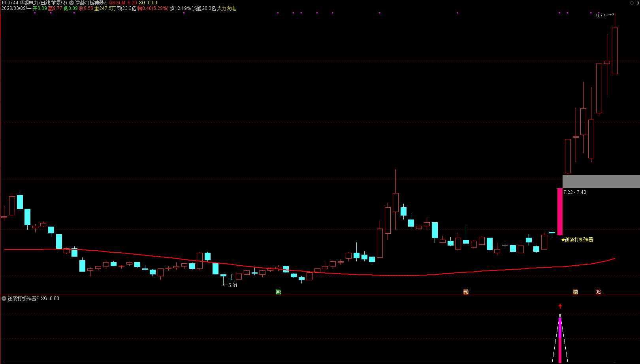The image size is (640, 364).
Task: Click the XG: 0.00 value in sub-chart header
Action: [x=50, y=298]
